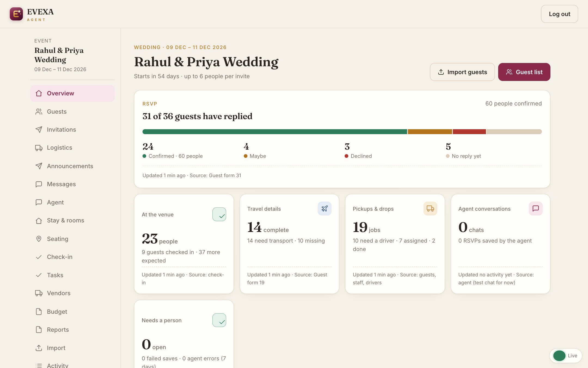Click the green confirmed segment of RSVP bar
This screenshot has width=588, height=368.
pos(275,132)
